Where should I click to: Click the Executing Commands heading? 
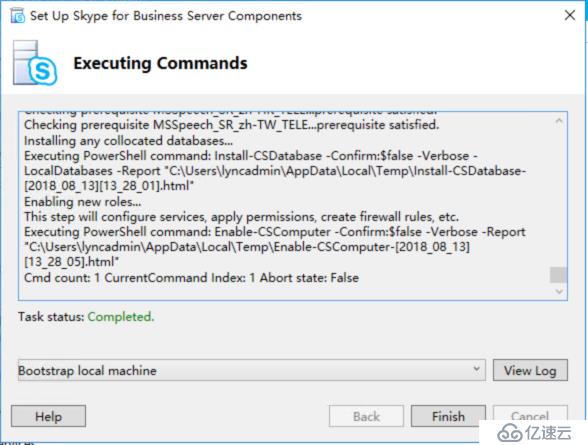point(160,63)
